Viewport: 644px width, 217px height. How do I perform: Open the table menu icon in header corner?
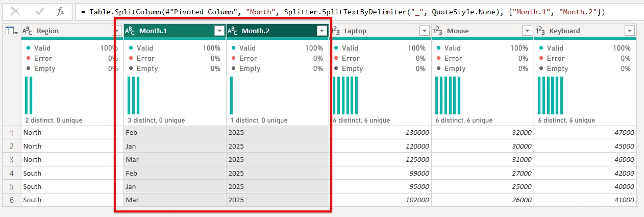click(x=11, y=31)
